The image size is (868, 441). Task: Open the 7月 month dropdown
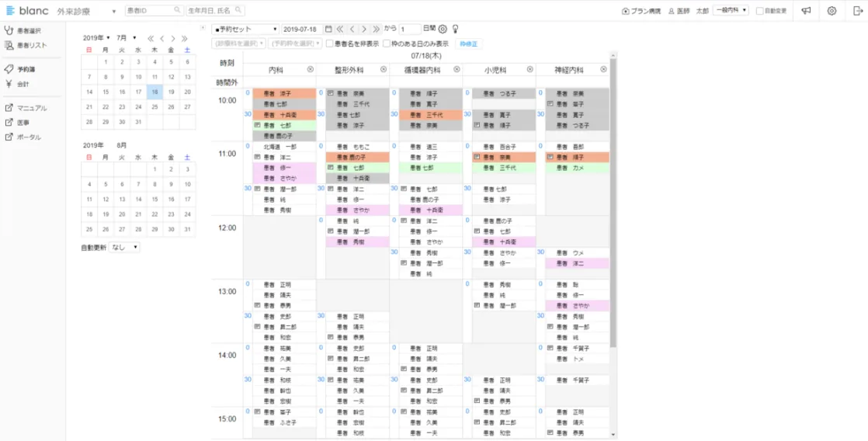127,37
